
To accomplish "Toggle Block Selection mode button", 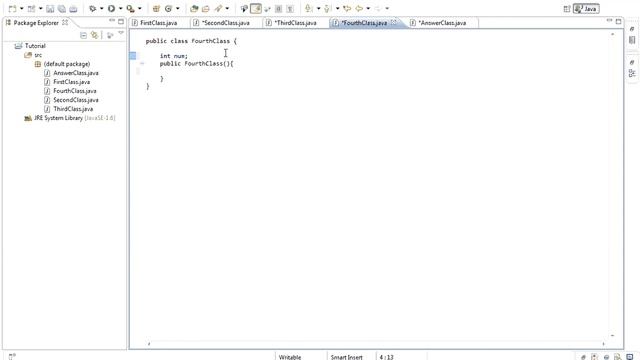I will (x=278, y=9).
